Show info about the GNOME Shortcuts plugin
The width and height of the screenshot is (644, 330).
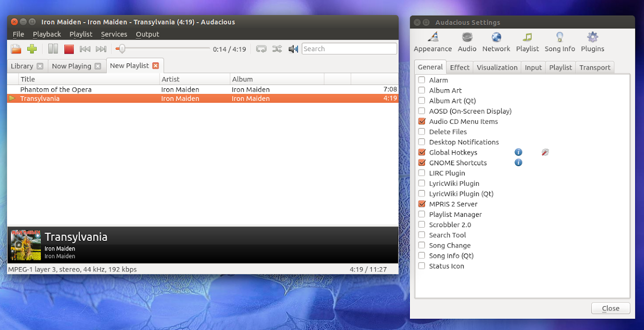[518, 162]
